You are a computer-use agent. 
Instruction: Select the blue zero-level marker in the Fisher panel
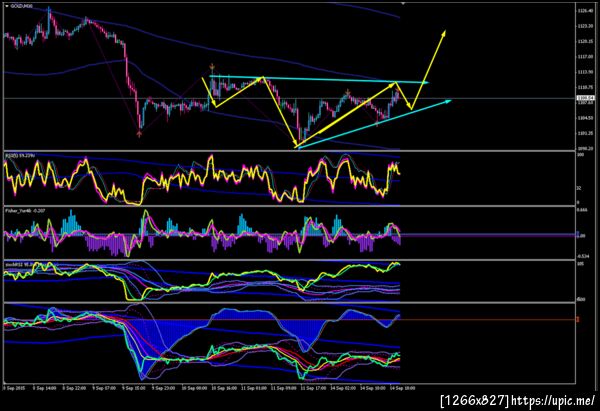578,234
